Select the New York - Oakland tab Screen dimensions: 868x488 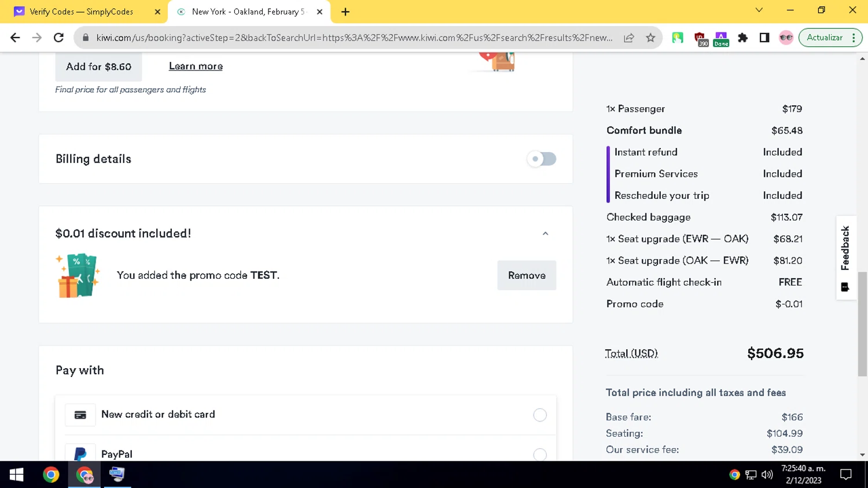pyautogui.click(x=249, y=12)
